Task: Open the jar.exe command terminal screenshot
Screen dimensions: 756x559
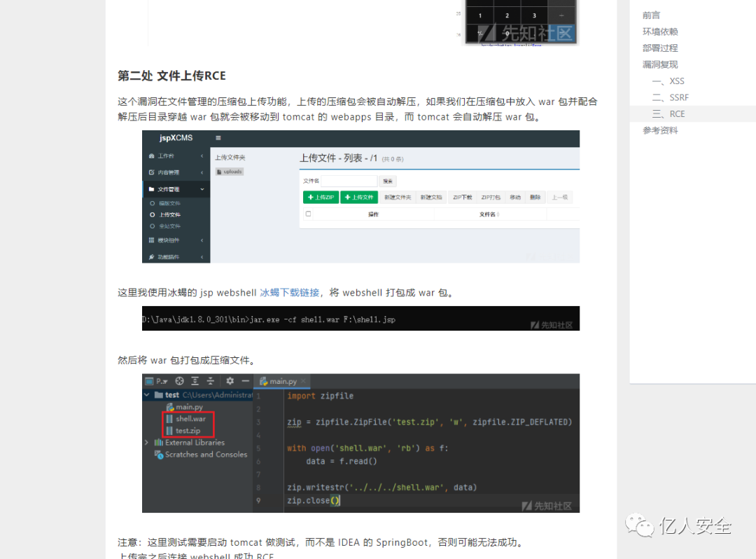Action: pyautogui.click(x=360, y=318)
